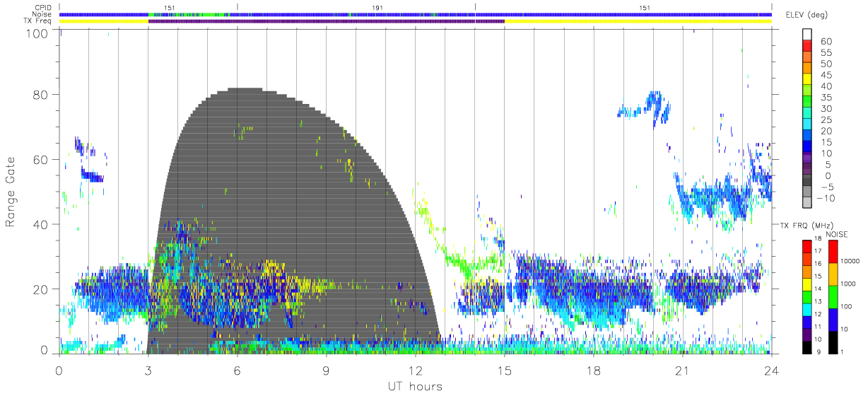
Task: Click the 60 label on the Range Gate axis
Action: tap(40, 160)
